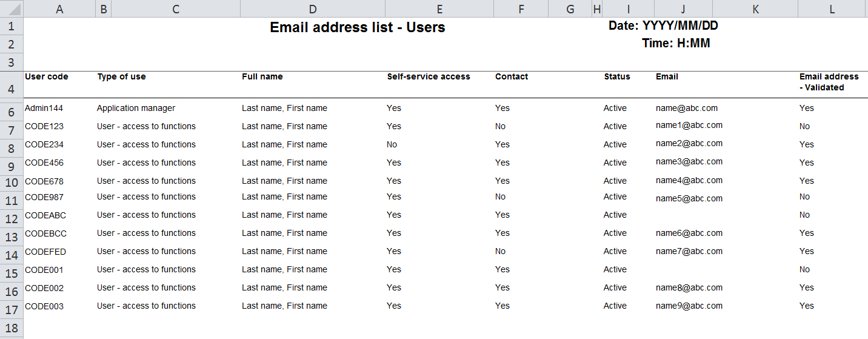Select row 12 header
Screen dimensions: 868x339
[x=12, y=219]
